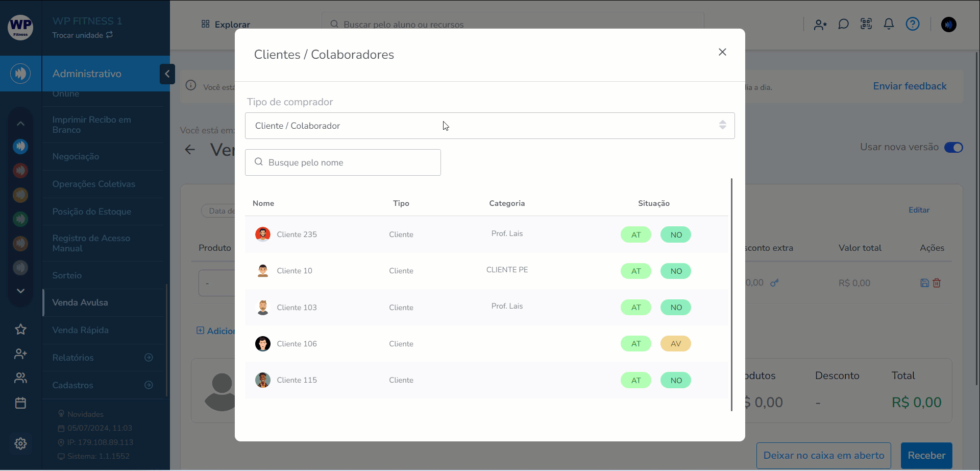Open Posição do Estoque menu item
This screenshot has height=471, width=980.
point(91,211)
